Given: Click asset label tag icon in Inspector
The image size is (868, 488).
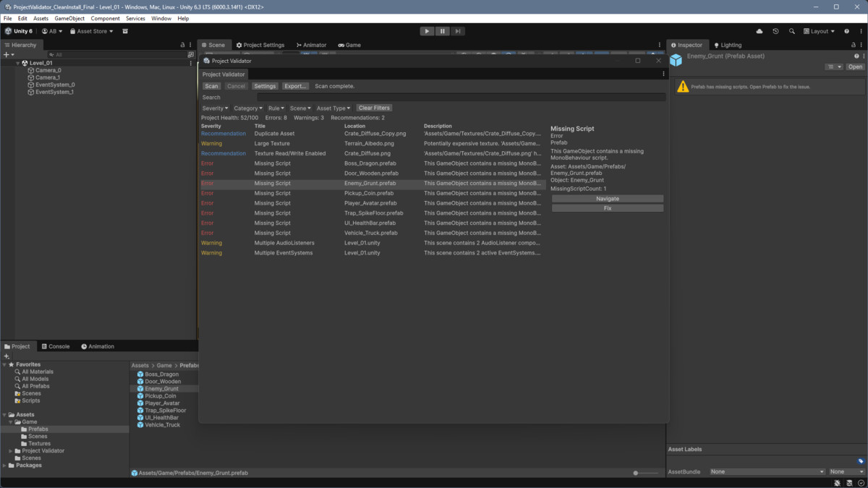Looking at the screenshot, I should point(860,461).
